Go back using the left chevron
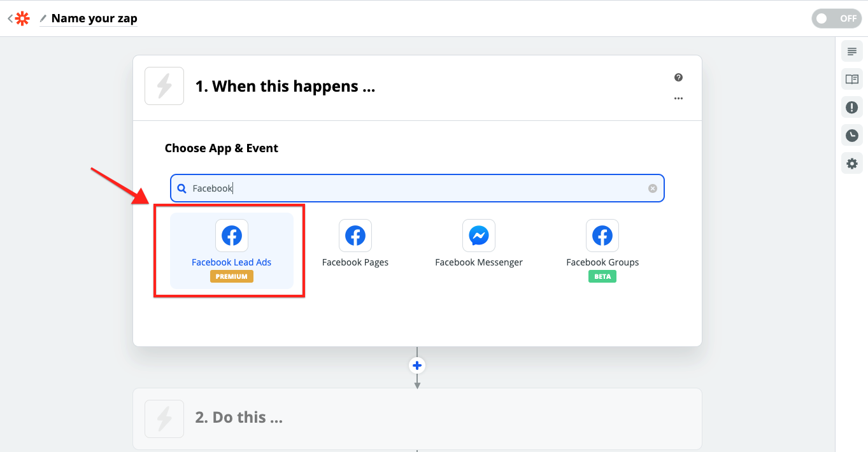 coord(10,18)
